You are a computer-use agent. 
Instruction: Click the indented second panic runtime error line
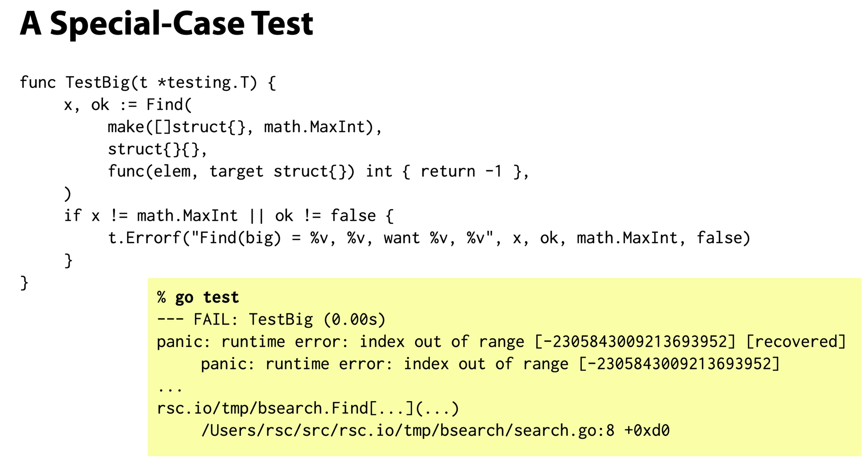pyautogui.click(x=491, y=364)
